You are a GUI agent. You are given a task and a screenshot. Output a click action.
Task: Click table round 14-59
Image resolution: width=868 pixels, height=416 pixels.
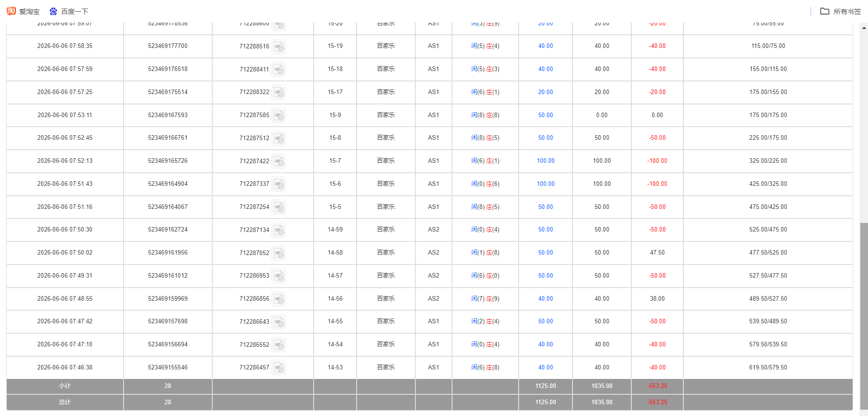tap(335, 230)
